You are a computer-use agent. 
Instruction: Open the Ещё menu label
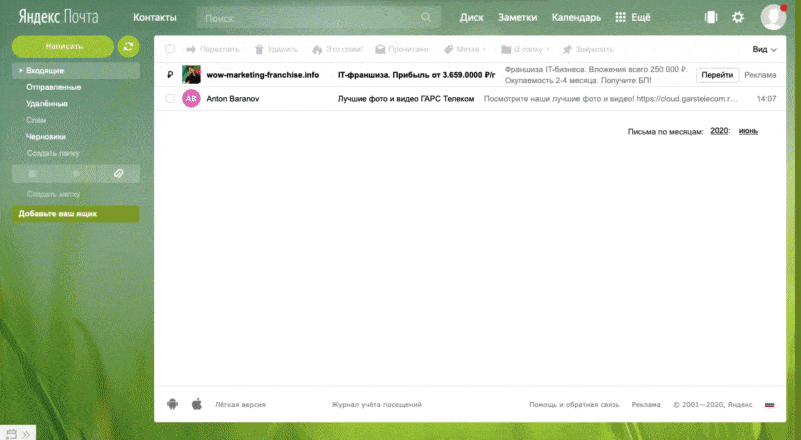coord(641,17)
